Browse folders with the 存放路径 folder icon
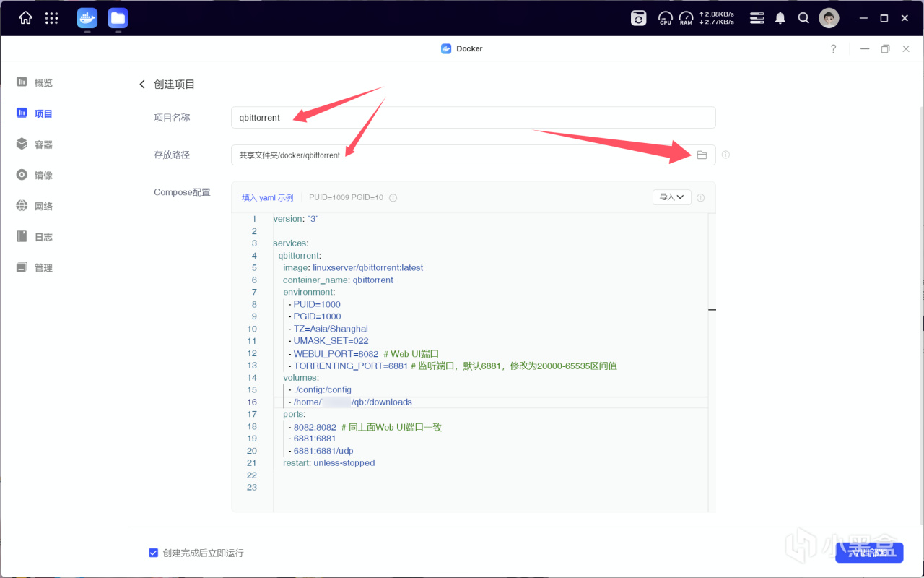The height and width of the screenshot is (578, 924). 702,155
